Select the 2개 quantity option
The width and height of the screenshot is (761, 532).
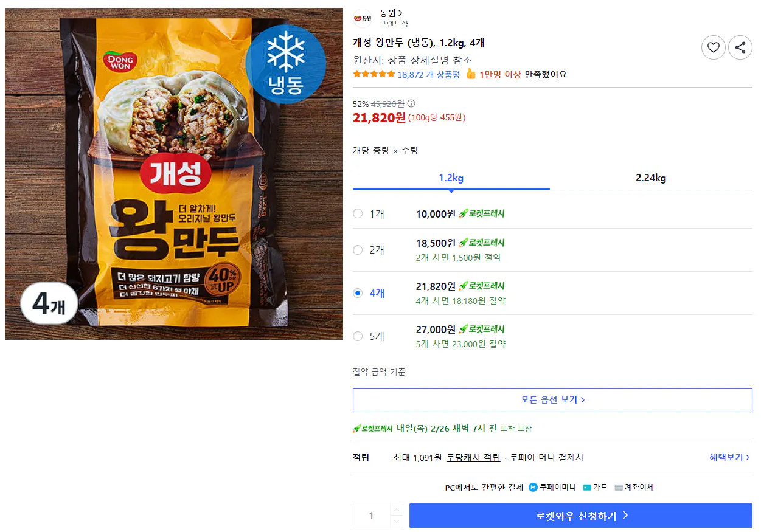pyautogui.click(x=358, y=249)
